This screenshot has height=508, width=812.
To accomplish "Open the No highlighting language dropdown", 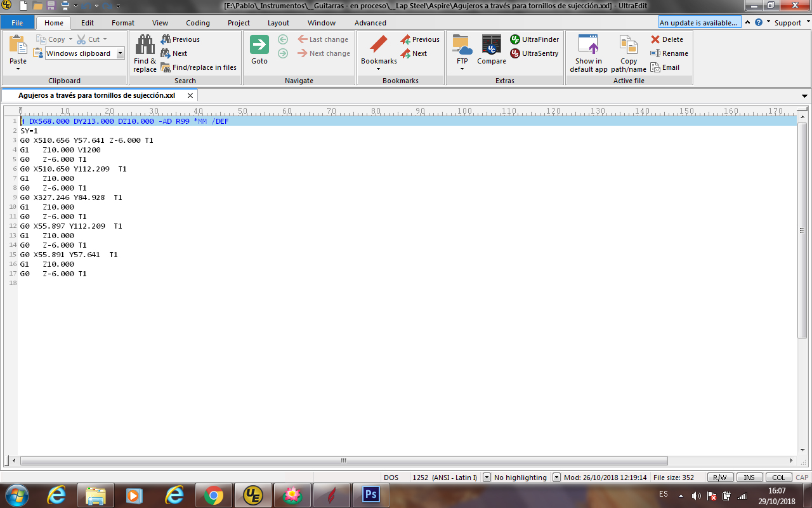I will click(556, 478).
